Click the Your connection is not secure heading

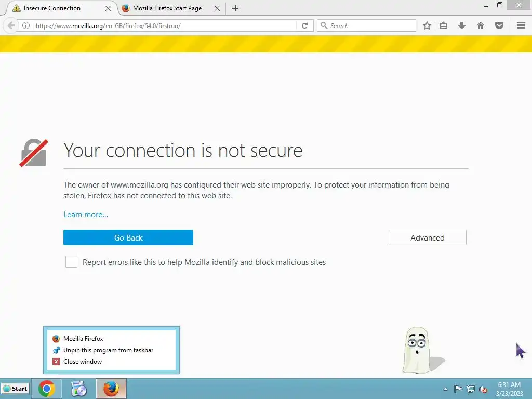coord(183,150)
